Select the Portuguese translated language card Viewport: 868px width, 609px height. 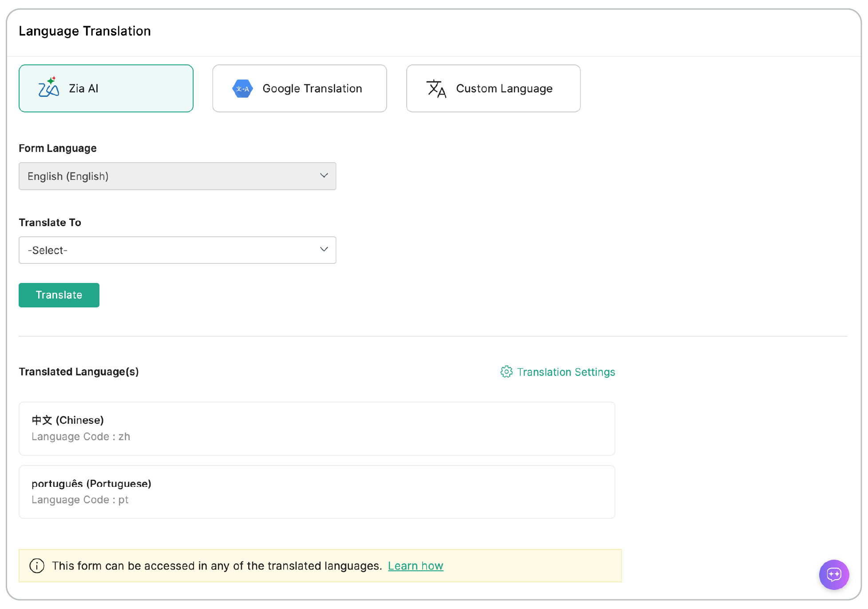coord(317,492)
